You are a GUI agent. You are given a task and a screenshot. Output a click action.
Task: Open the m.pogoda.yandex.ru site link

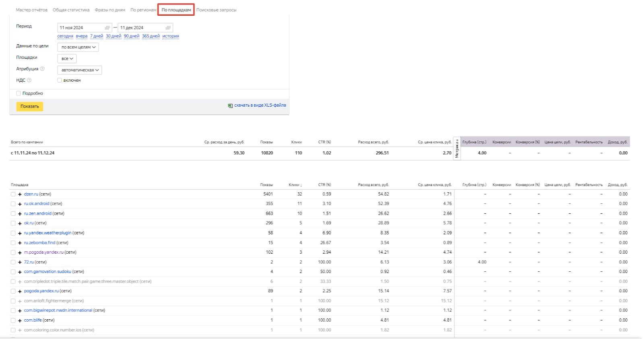44,252
